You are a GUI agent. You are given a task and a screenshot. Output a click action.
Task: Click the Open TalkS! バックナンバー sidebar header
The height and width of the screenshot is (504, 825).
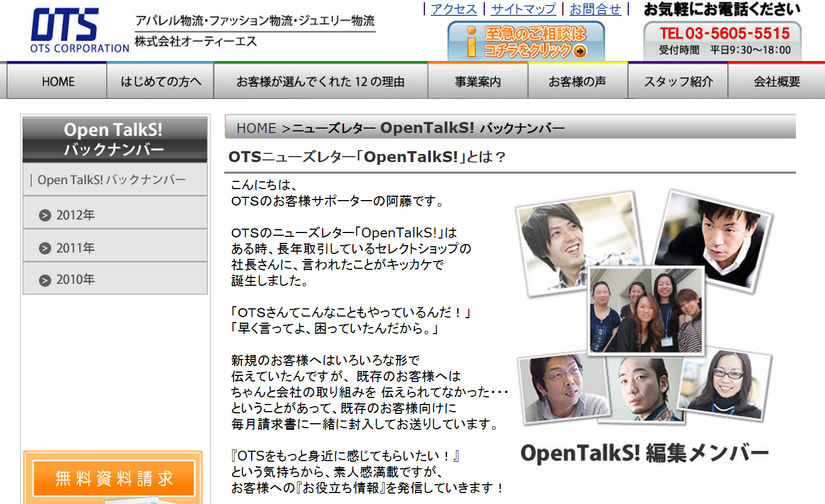115,139
